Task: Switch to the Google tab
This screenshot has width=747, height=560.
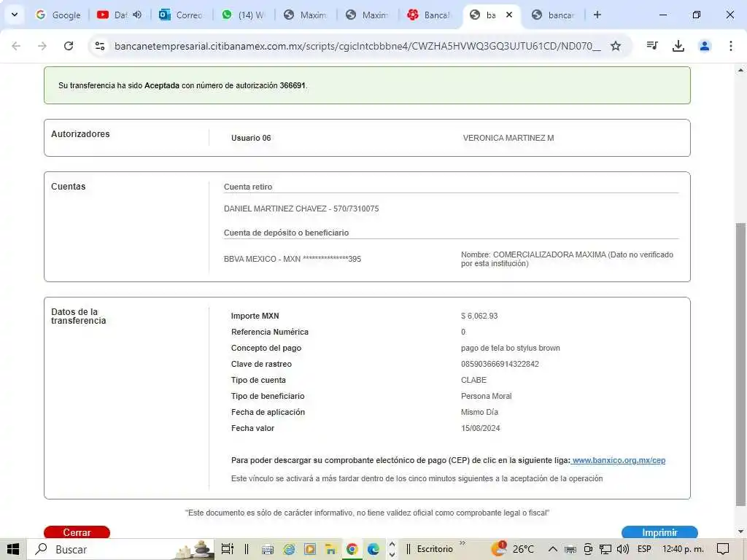Action: (58, 15)
